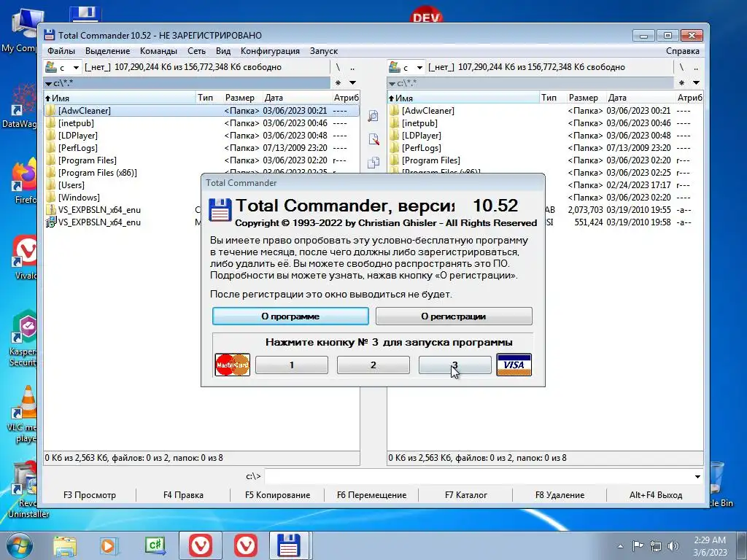747x560 pixels.
Task: Click the VISA logo in dialog
Action: pos(514,365)
